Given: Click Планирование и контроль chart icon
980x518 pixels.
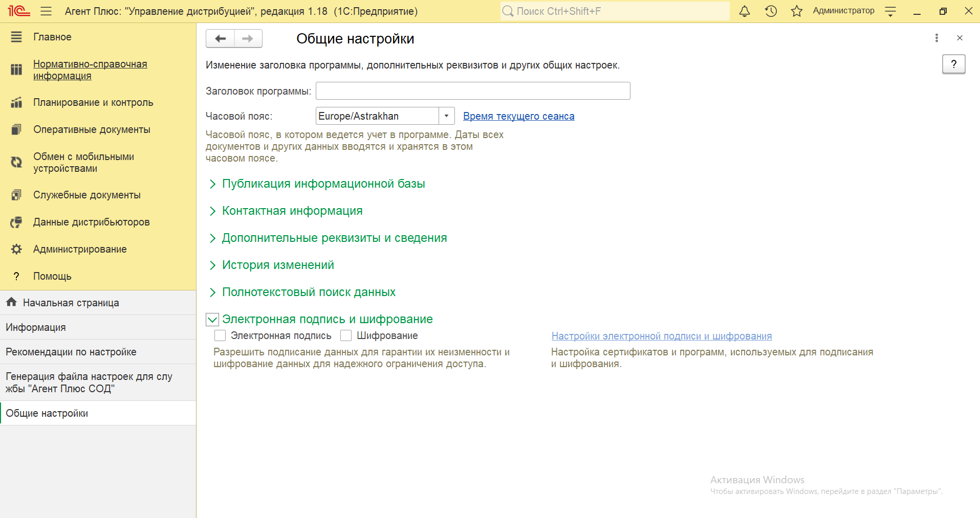Looking at the screenshot, I should point(16,102).
